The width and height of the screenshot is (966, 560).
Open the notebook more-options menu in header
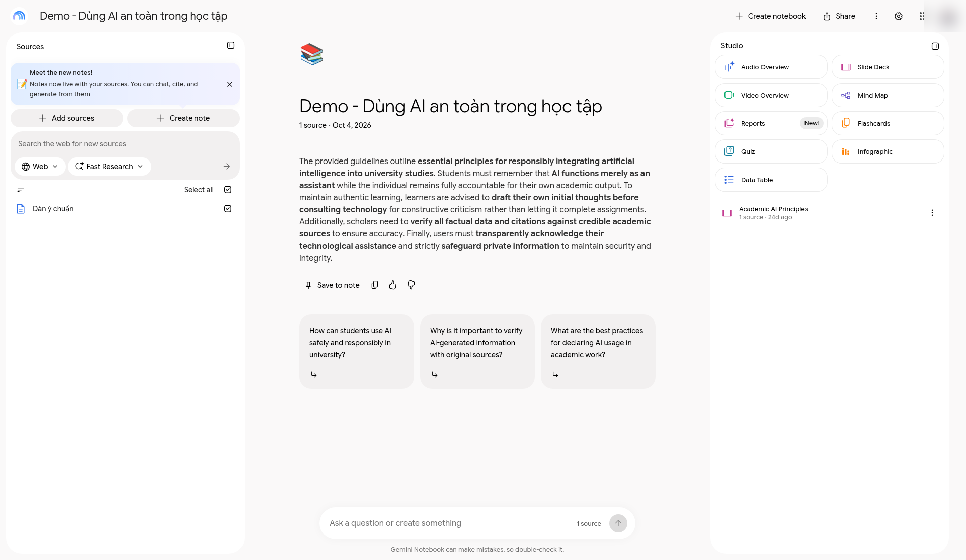click(x=876, y=16)
